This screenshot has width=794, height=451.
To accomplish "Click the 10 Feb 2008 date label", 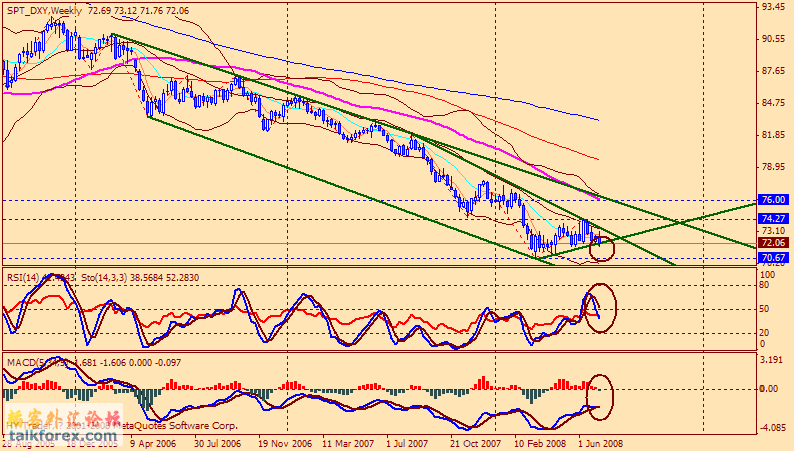I will (540, 444).
